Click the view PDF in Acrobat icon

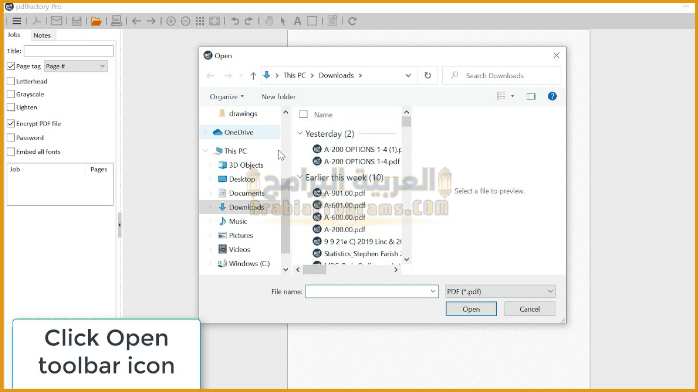coord(37,21)
